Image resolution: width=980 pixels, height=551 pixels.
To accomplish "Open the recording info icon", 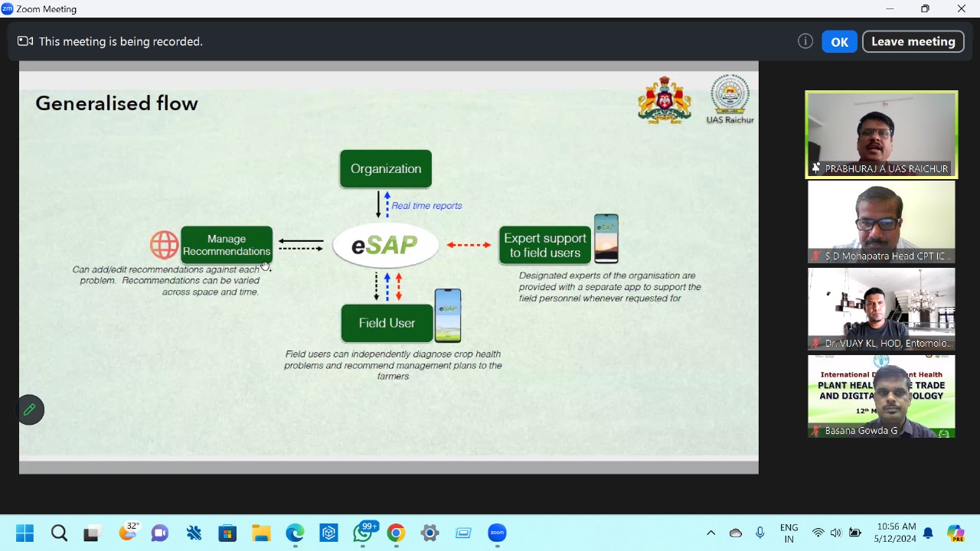I will click(x=805, y=41).
